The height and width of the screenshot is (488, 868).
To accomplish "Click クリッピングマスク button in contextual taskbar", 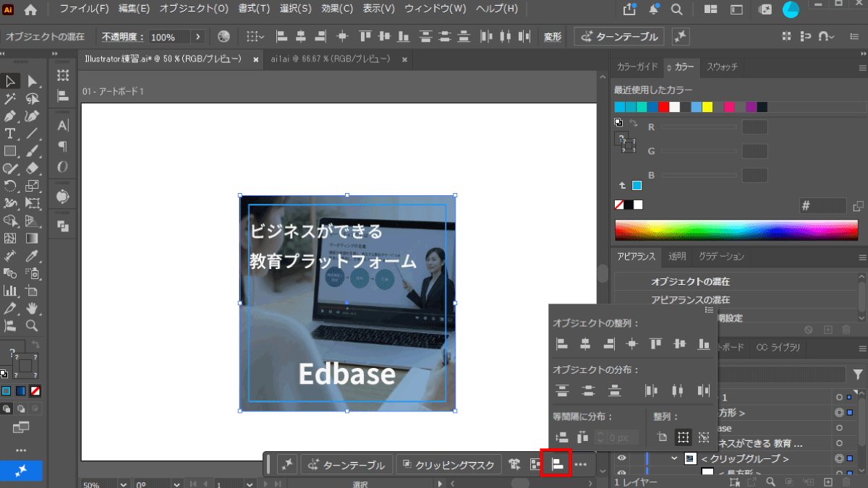I will pyautogui.click(x=448, y=464).
